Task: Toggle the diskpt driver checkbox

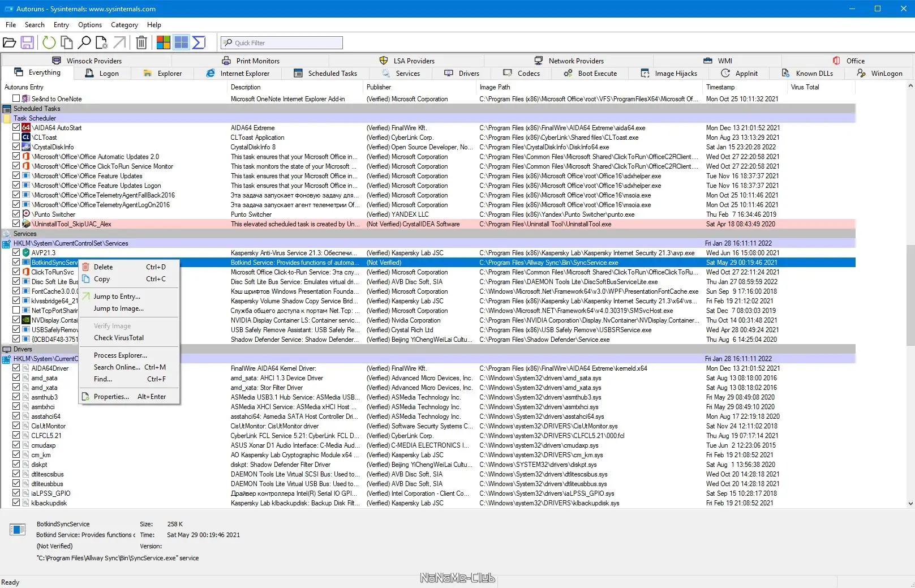Action: click(16, 464)
